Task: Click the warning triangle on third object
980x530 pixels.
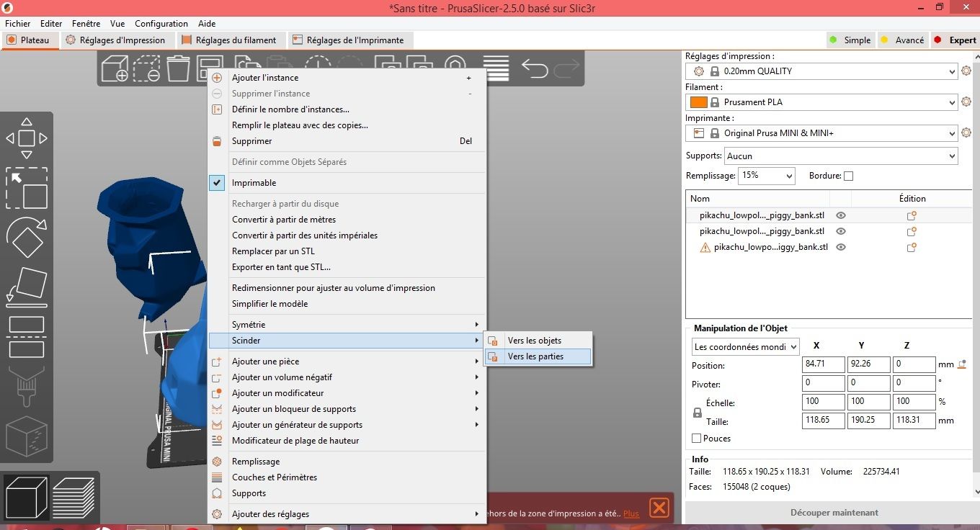Action: pyautogui.click(x=705, y=247)
